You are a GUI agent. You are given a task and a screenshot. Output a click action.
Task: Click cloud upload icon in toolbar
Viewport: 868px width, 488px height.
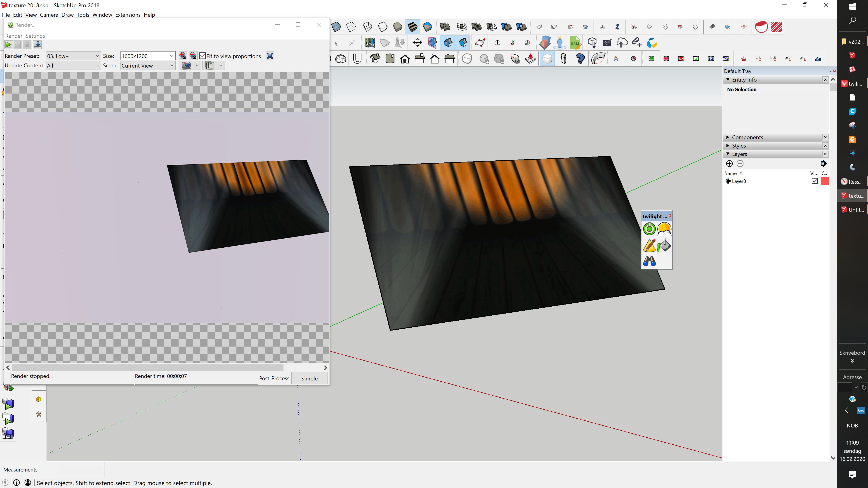pos(622,43)
